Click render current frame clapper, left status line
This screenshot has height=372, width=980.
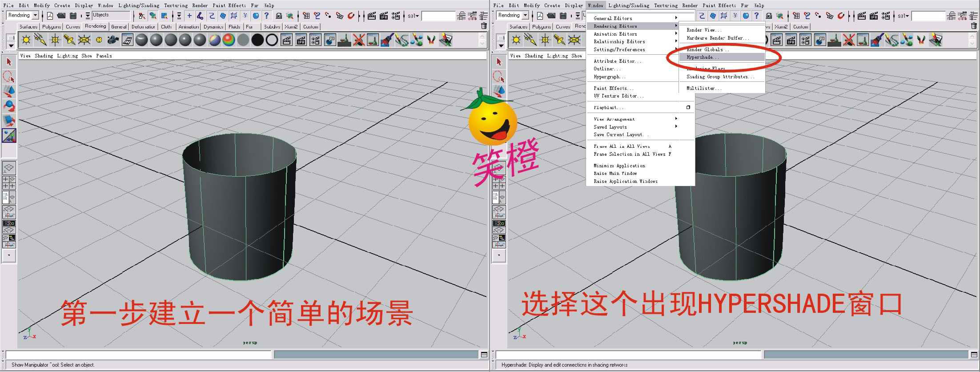(x=372, y=16)
